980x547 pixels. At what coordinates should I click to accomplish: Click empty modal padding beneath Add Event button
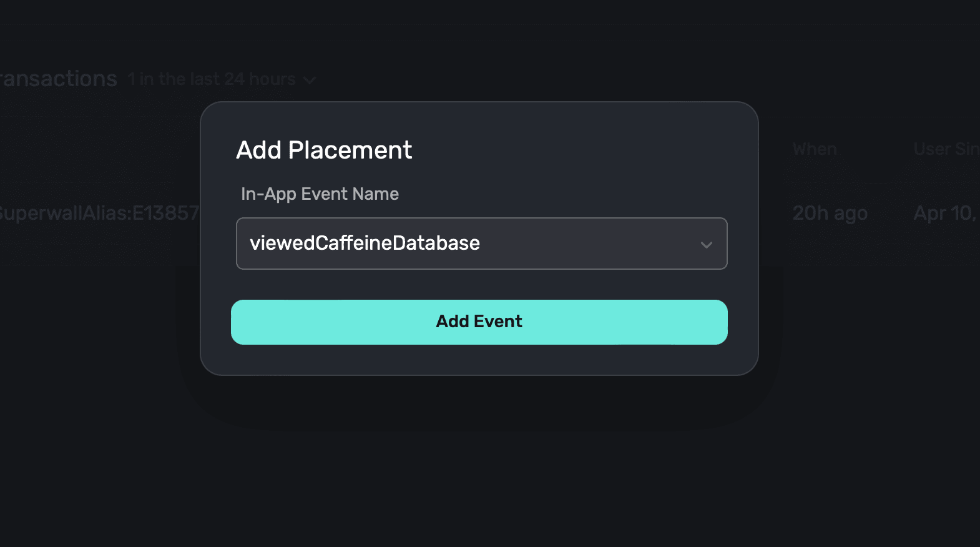479,360
